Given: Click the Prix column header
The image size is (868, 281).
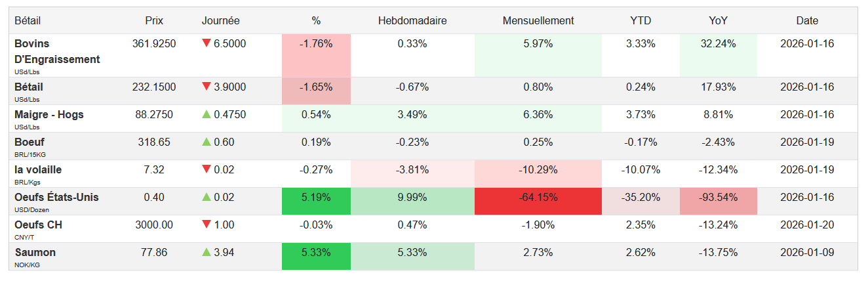Looking at the screenshot, I should [x=154, y=20].
